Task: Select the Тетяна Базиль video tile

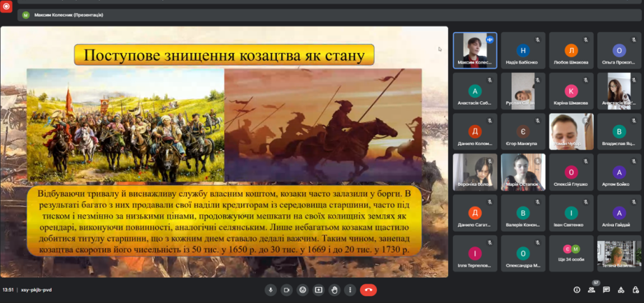Action: pos(619,254)
